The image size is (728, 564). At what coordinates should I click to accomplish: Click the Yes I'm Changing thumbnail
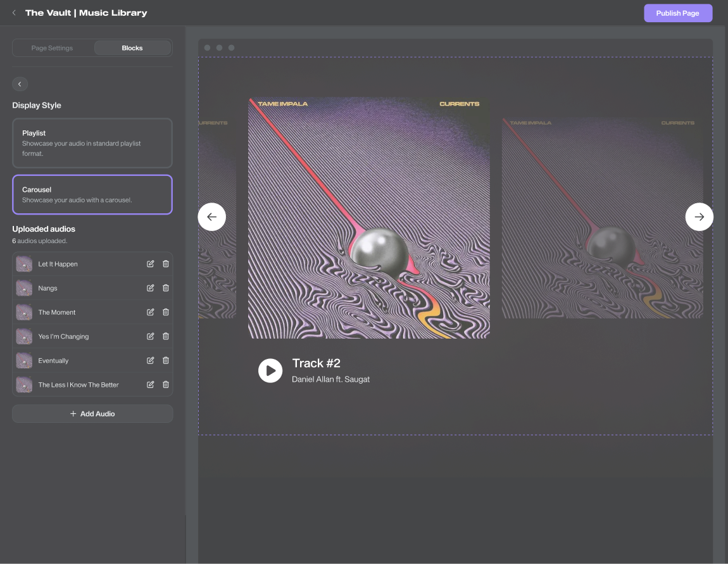[x=24, y=336]
